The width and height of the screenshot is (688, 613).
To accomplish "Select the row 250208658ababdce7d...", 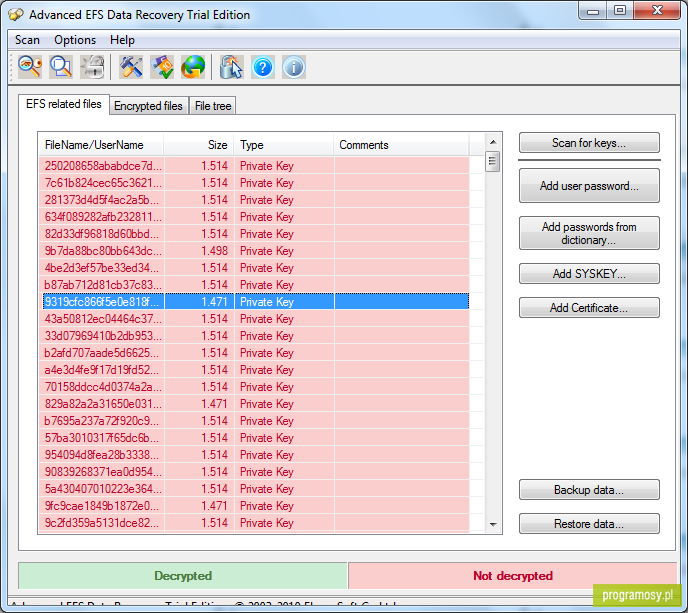I will [x=256, y=166].
